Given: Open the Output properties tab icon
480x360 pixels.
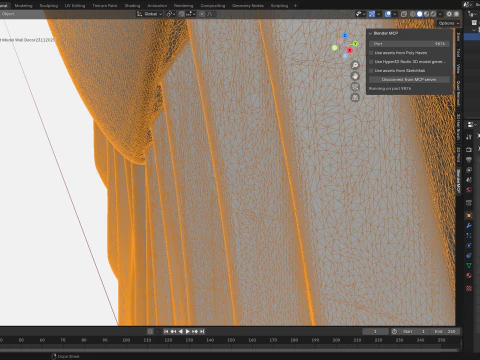Looking at the screenshot, I should (x=469, y=160).
